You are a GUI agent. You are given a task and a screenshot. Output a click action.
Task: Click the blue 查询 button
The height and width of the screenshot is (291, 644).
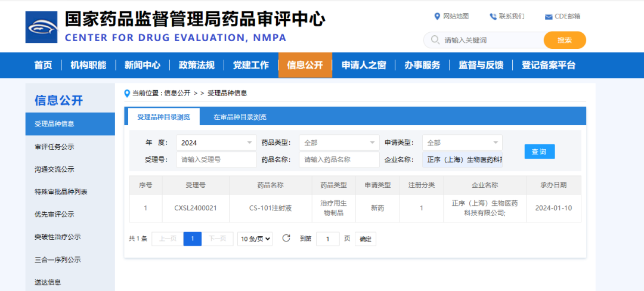539,151
